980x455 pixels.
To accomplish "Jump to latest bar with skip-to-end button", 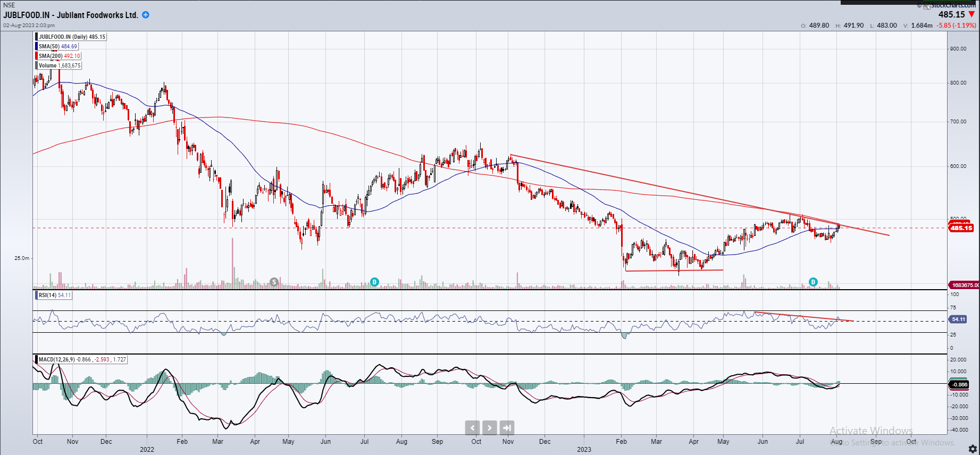I will click(x=507, y=427).
